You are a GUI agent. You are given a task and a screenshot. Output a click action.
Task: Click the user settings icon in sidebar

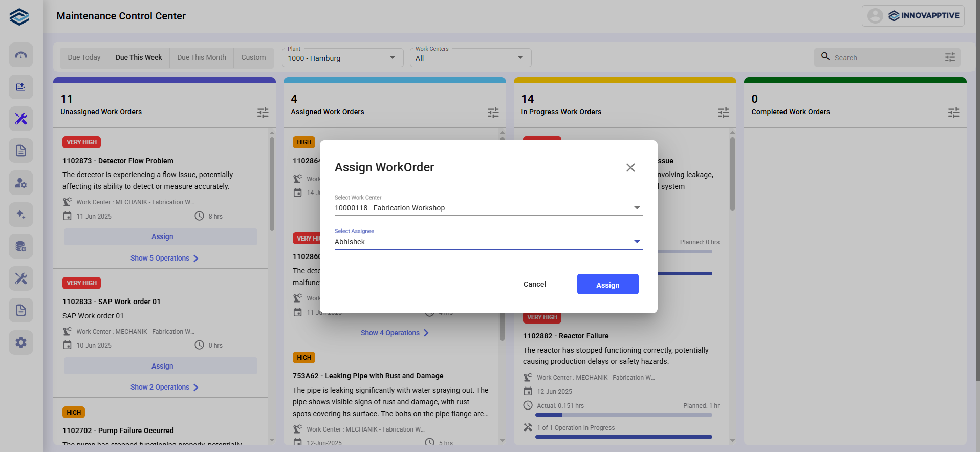20,183
